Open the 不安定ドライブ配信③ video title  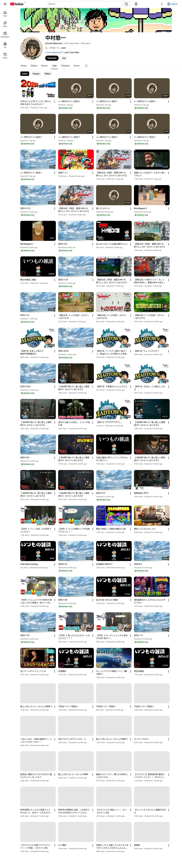[68, 706]
